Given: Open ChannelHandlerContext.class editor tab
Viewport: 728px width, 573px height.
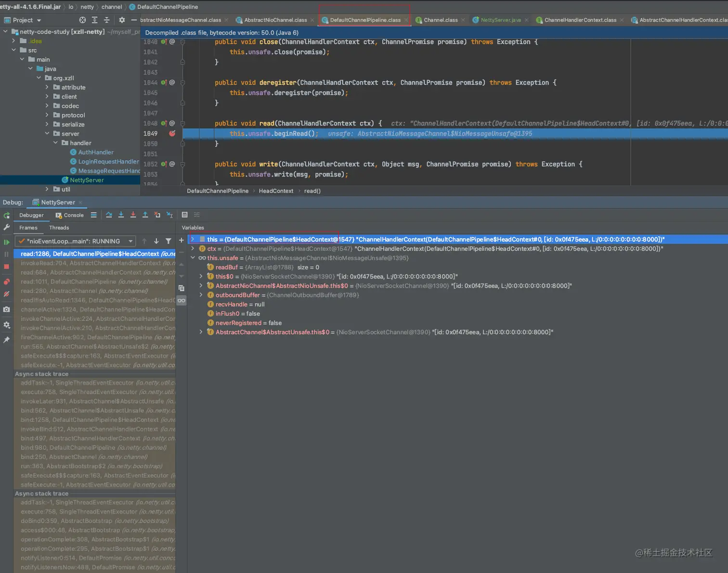Looking at the screenshot, I should click(x=580, y=20).
